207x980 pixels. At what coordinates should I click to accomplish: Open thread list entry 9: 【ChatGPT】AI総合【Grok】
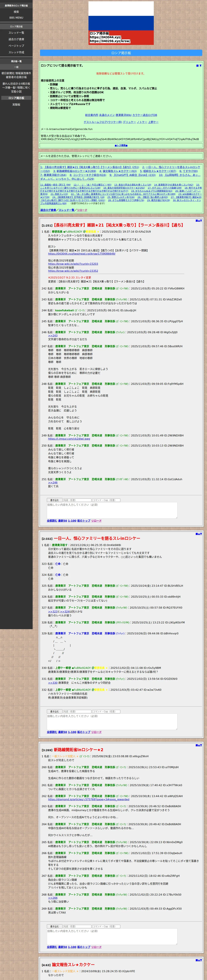click(x=132, y=175)
